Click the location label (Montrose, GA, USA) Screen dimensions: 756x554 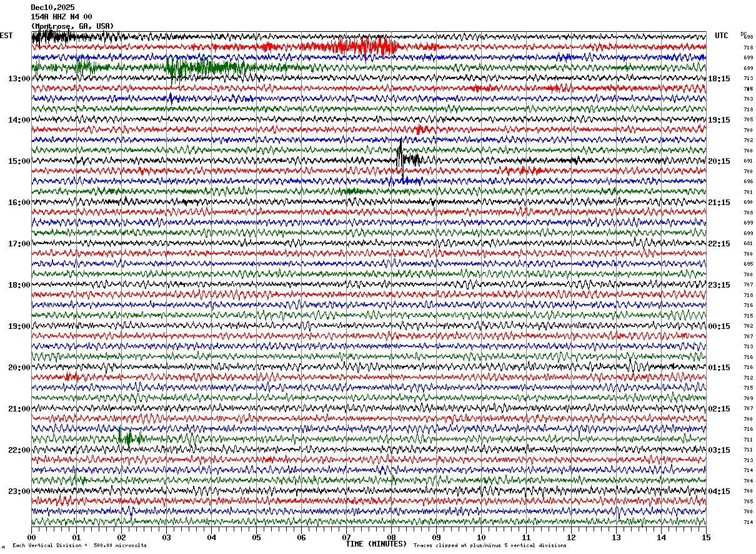tap(72, 26)
